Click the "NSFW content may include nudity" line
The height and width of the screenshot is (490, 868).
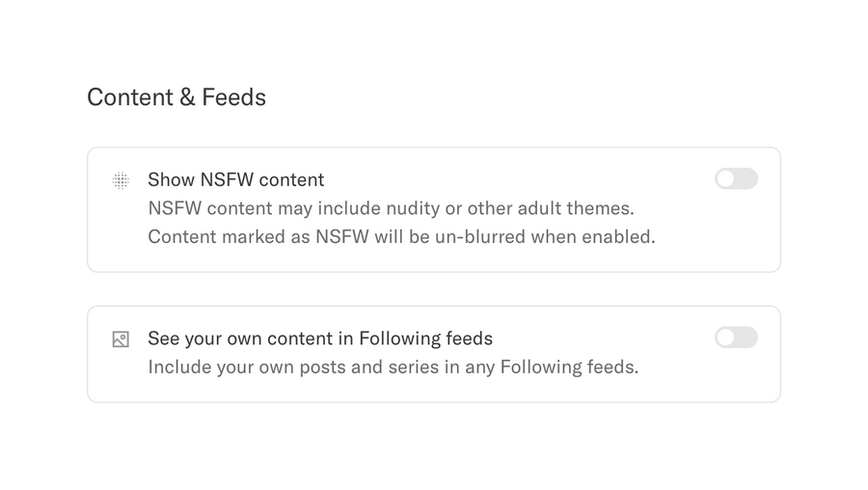point(391,208)
